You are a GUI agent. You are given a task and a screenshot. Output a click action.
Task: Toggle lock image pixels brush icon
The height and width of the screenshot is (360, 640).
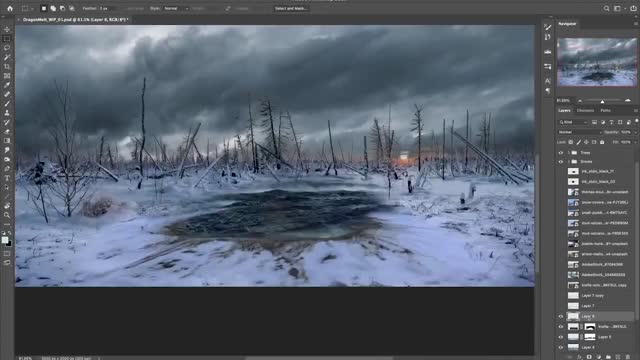[x=578, y=142]
